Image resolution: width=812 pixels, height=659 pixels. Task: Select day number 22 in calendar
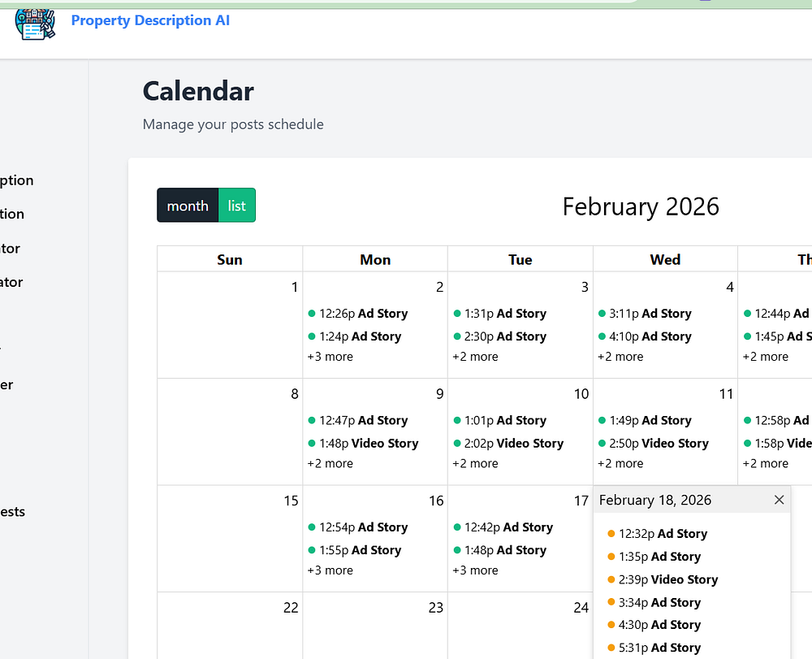pyautogui.click(x=291, y=607)
